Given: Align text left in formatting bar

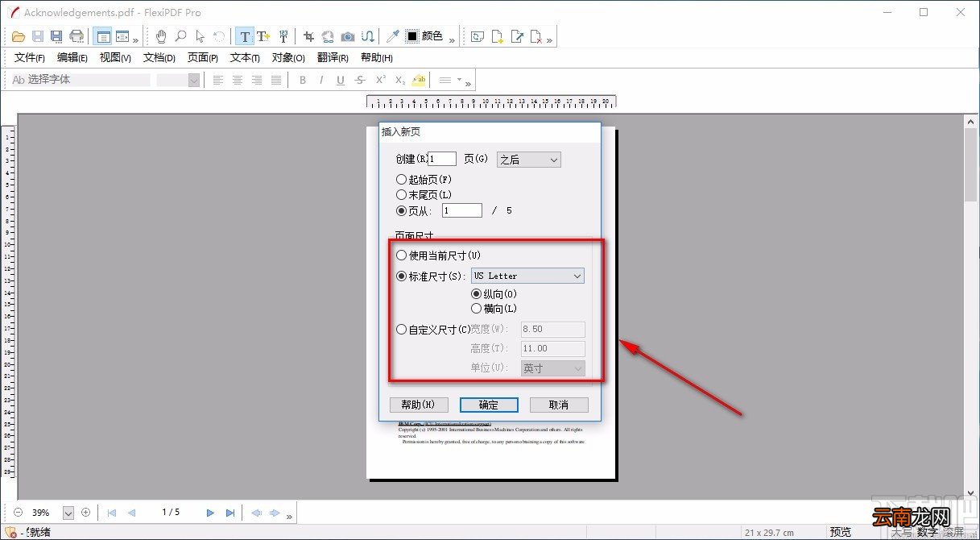Looking at the screenshot, I should (x=218, y=80).
